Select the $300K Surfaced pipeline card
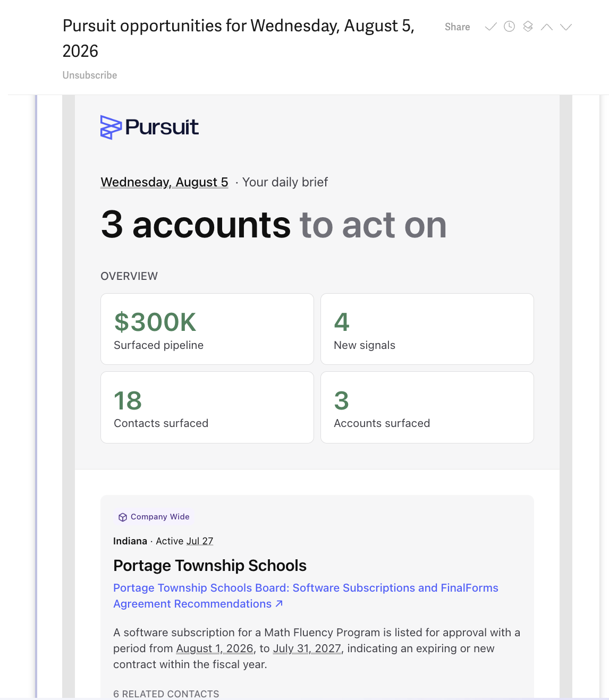This screenshot has width=609, height=700. [x=207, y=329]
